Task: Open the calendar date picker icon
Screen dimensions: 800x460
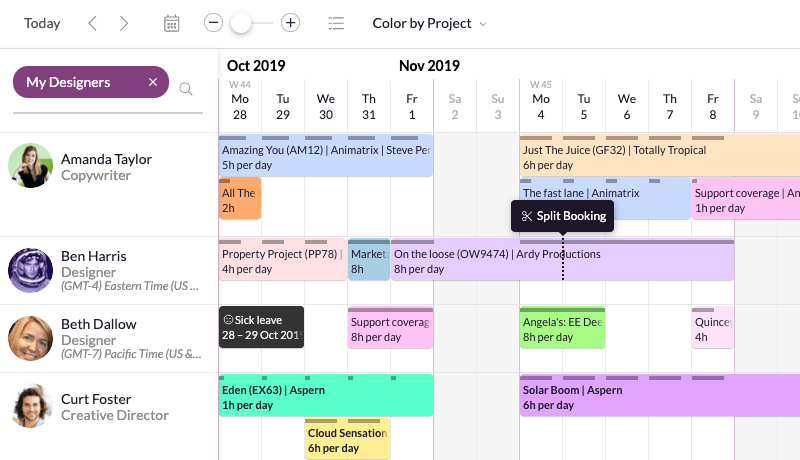Action: click(171, 23)
